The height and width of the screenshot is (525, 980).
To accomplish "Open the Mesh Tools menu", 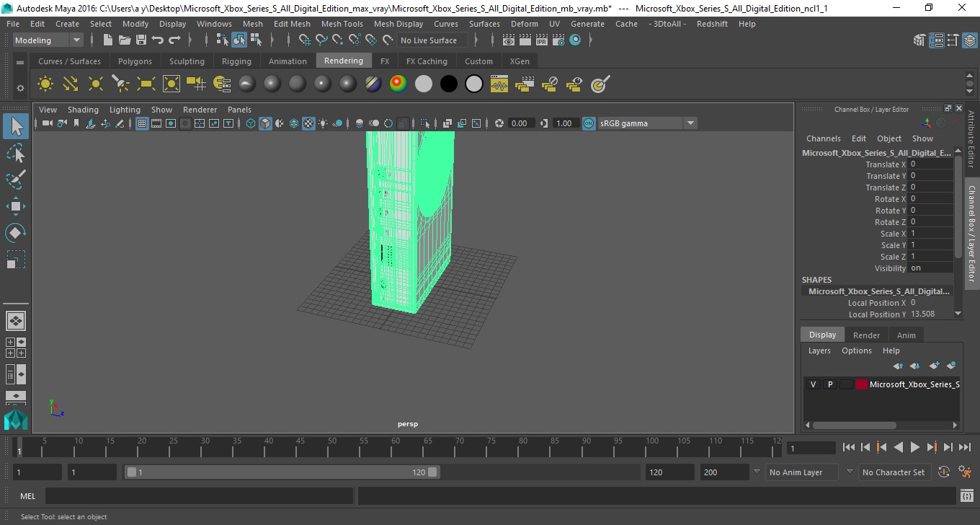I will 342,24.
